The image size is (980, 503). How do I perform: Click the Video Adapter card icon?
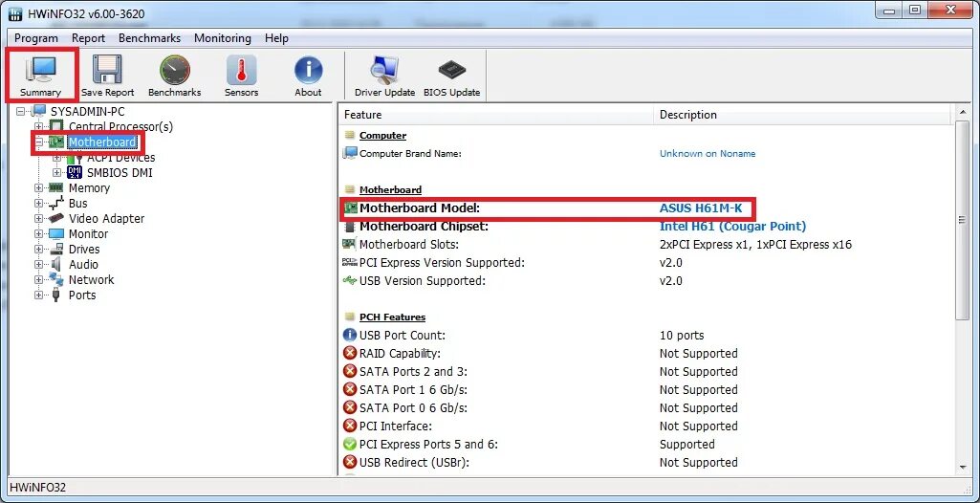point(56,218)
